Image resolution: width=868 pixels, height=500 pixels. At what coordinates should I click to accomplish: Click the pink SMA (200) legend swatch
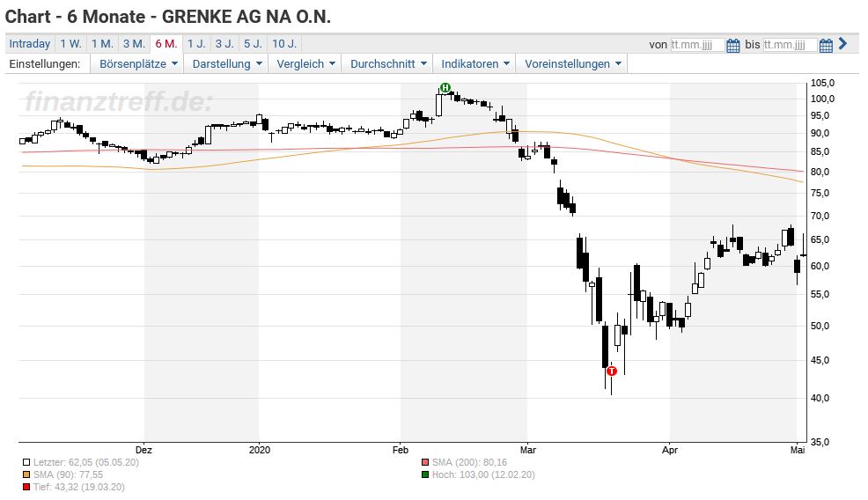tap(425, 462)
